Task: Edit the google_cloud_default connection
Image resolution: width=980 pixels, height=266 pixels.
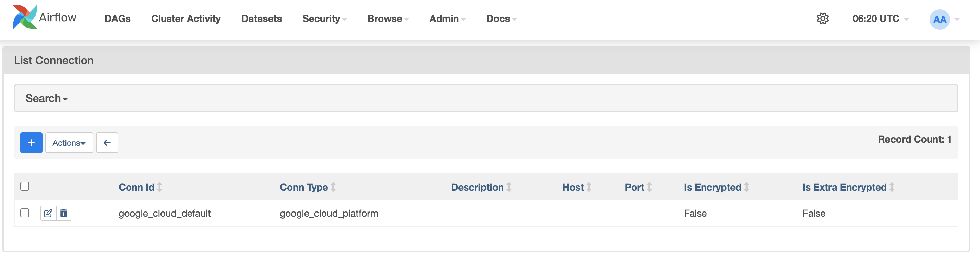Action: coord(48,214)
